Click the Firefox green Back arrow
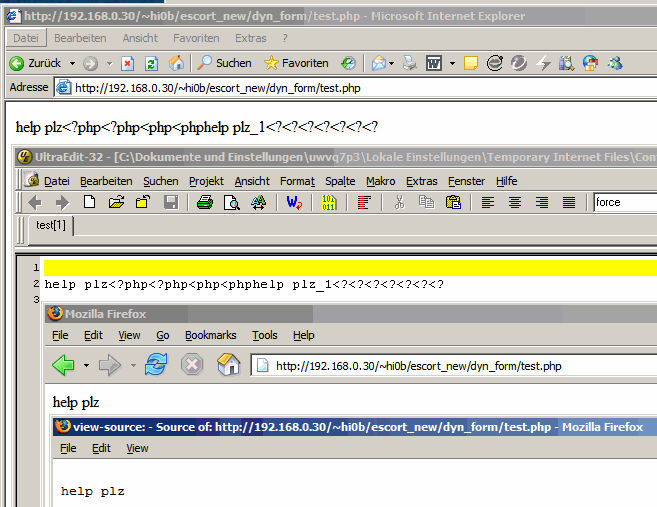Image resolution: width=657 pixels, height=507 pixels. pos(63,365)
